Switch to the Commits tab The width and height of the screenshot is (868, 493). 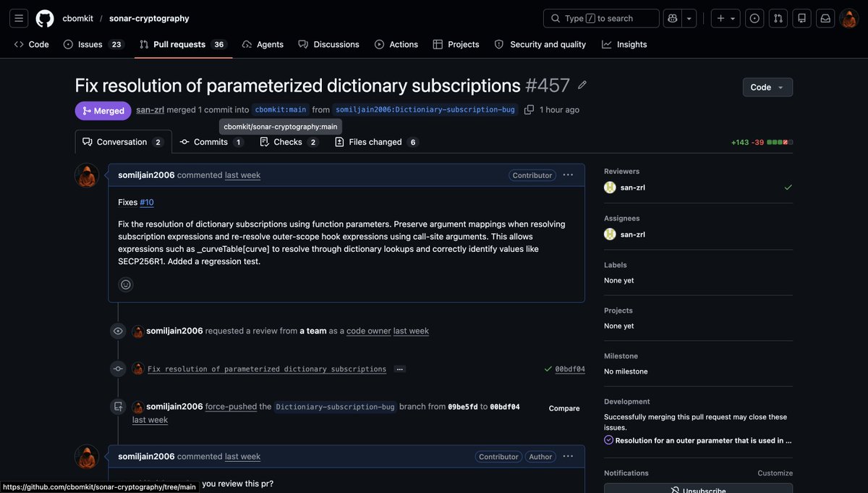(x=212, y=142)
